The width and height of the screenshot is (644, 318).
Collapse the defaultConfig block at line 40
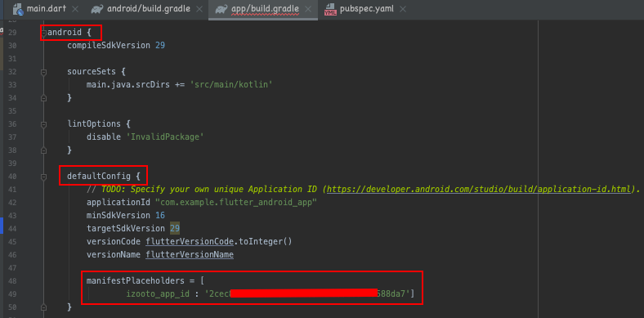point(43,177)
